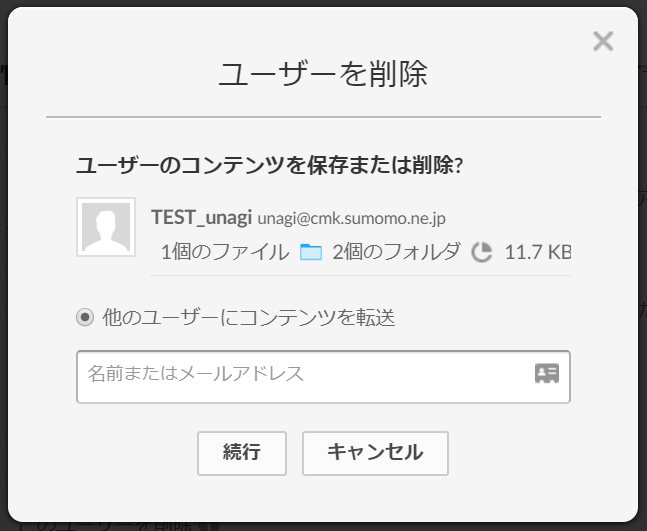Viewport: 647px width, 531px height.
Task: Click the dotted separator under user stats
Action: point(361,275)
